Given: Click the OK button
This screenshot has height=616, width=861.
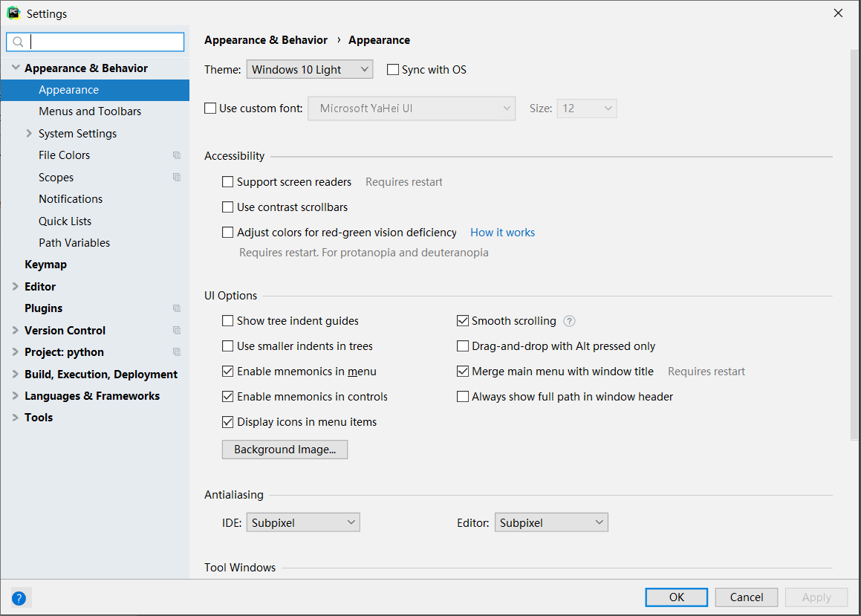Looking at the screenshot, I should [x=676, y=597].
